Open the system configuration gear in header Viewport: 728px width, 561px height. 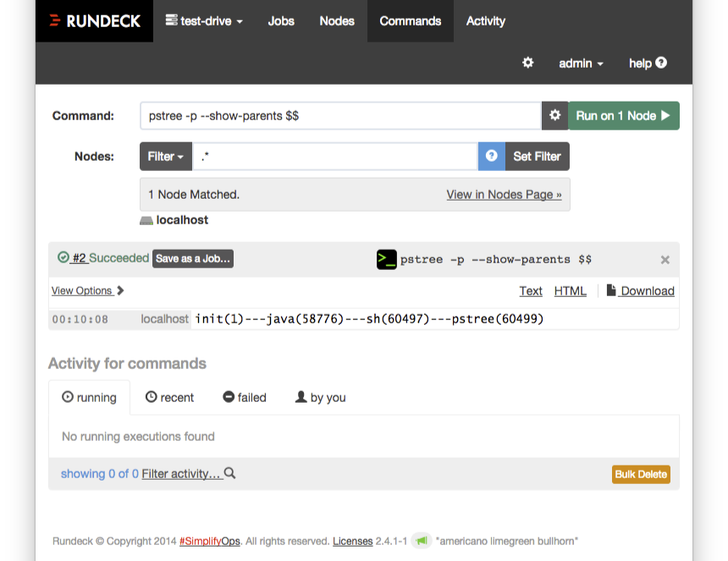tap(527, 63)
